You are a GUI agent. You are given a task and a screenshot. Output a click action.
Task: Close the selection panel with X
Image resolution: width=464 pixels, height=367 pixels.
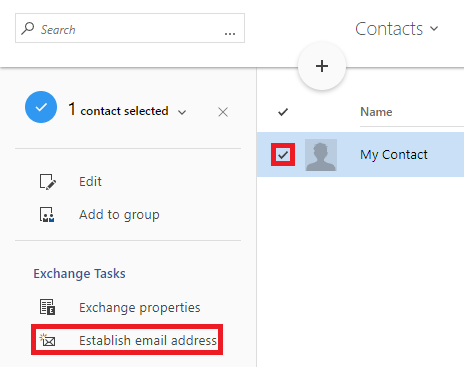point(223,112)
